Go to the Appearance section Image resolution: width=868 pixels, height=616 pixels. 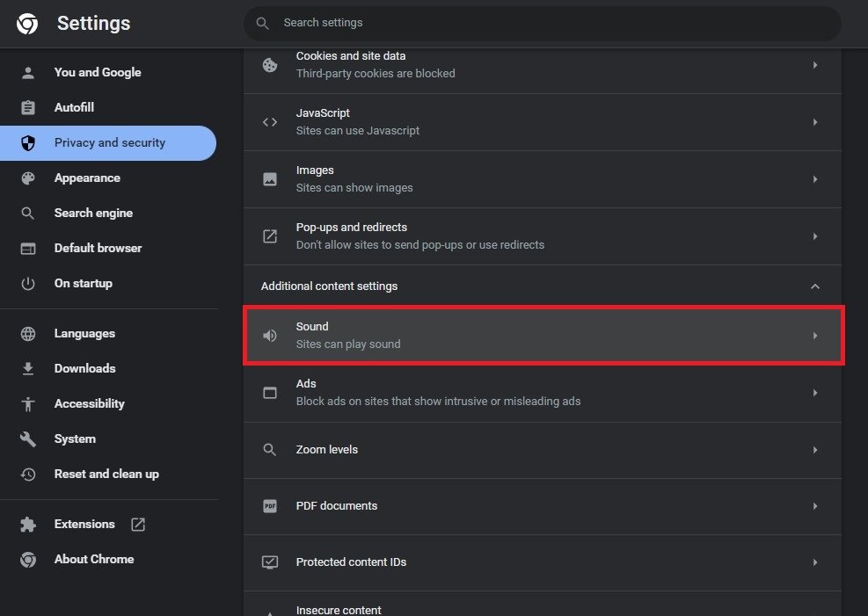[87, 178]
